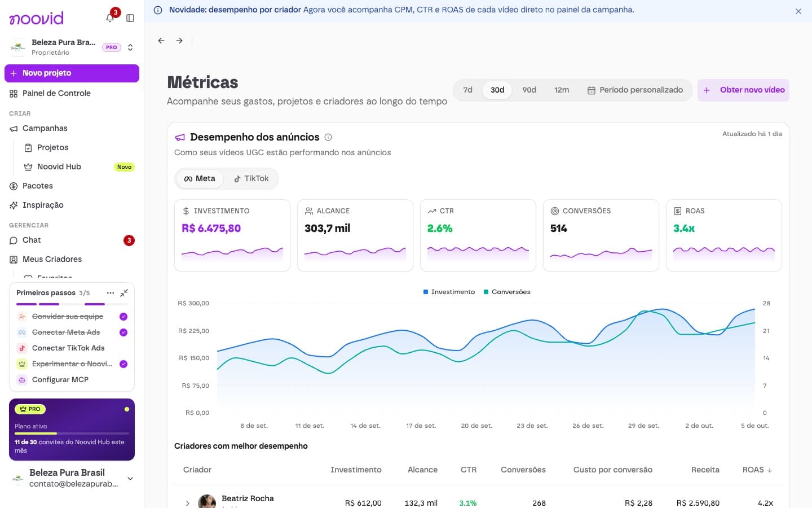
Task: Select the 12m time range
Action: click(562, 90)
